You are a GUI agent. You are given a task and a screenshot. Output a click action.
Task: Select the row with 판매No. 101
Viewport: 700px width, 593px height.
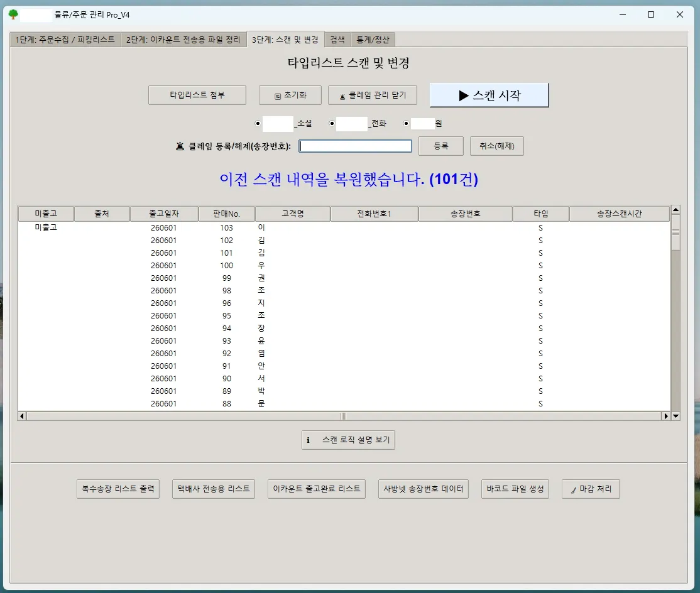[x=344, y=253]
